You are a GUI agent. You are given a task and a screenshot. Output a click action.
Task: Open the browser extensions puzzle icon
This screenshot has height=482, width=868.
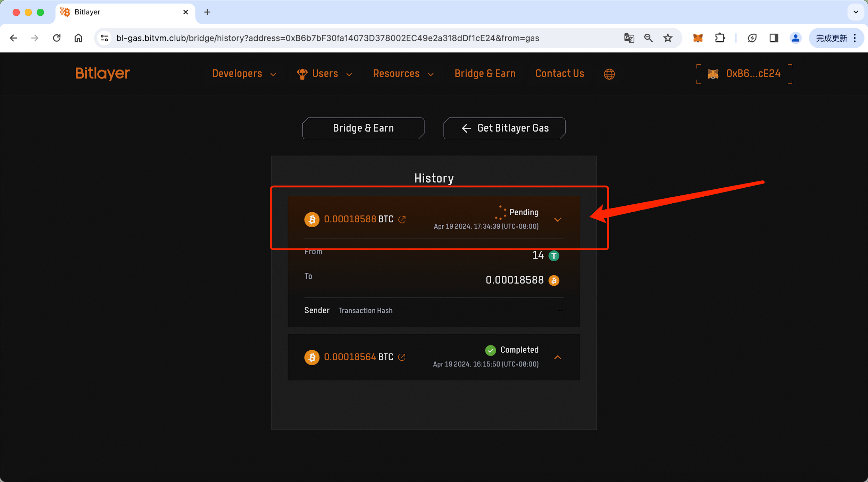(720, 38)
